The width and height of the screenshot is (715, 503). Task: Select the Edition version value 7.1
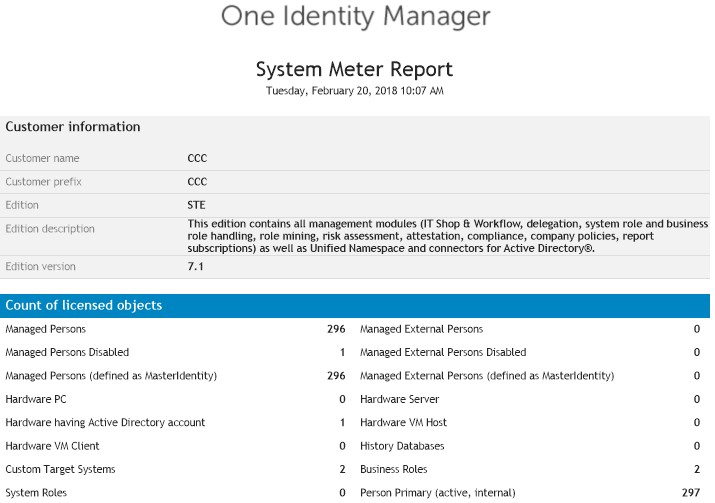coord(195,266)
